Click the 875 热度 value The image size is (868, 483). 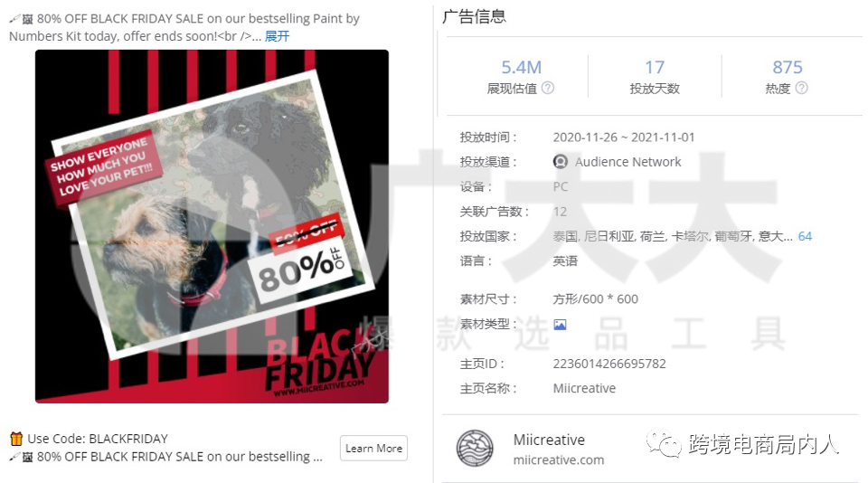pos(788,67)
